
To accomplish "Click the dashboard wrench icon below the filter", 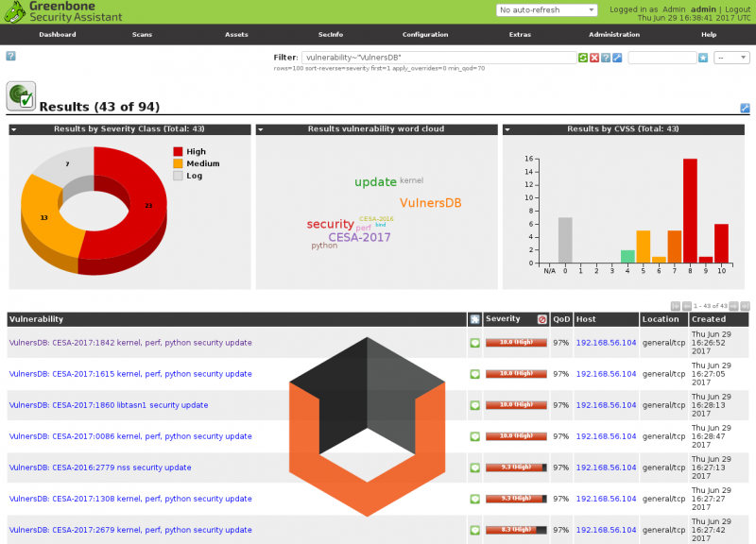I will click(x=745, y=108).
